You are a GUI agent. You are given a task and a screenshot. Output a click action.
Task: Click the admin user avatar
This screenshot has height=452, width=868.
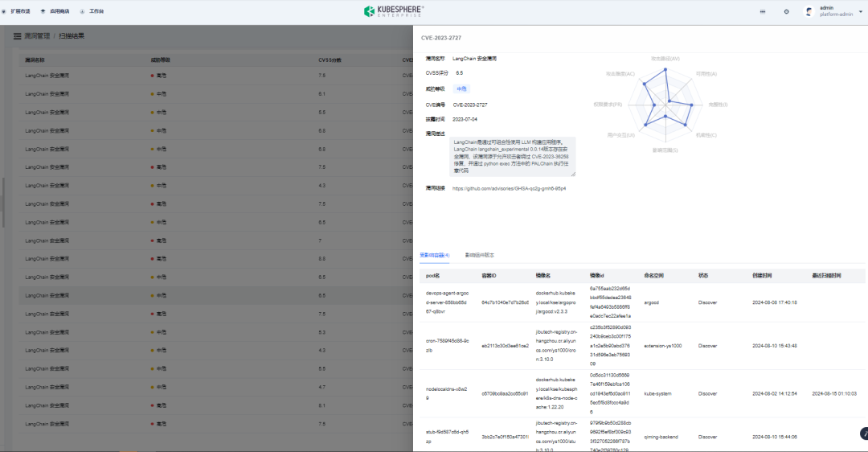(809, 11)
